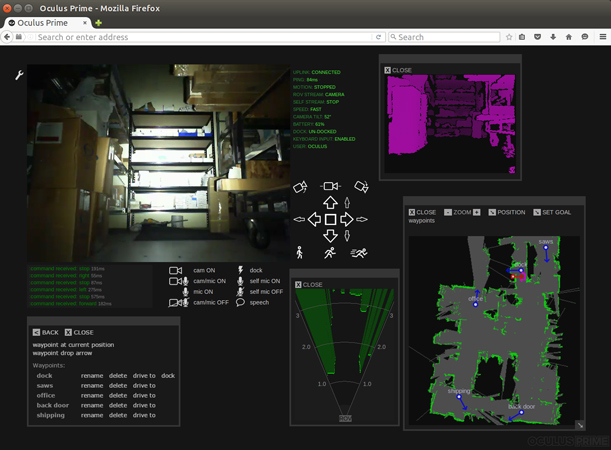Close the depth view panel

[398, 70]
